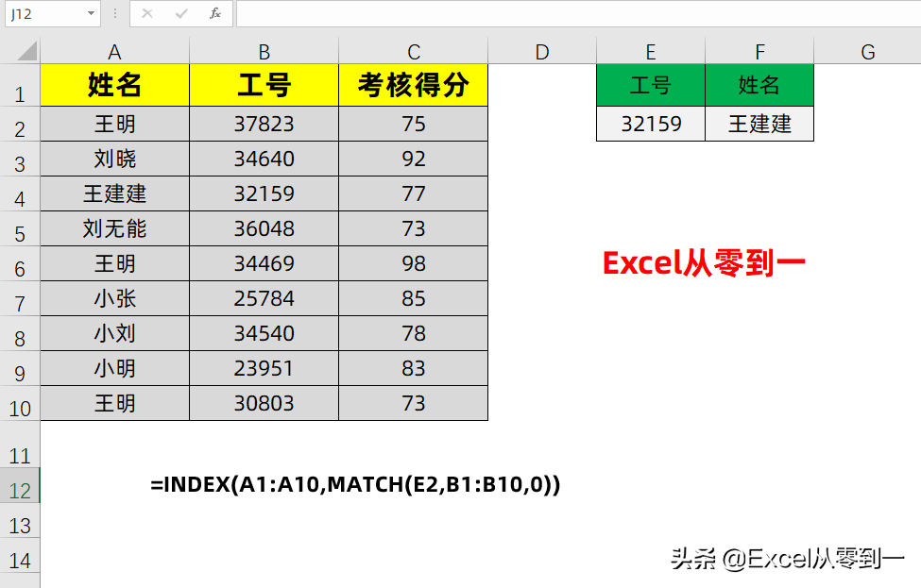Viewport: 921px width, 588px height.
Task: Select column G header
Action: tap(867, 52)
